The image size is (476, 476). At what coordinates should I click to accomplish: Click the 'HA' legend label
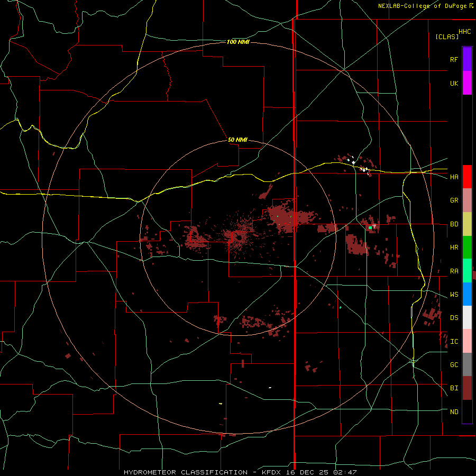[454, 177]
